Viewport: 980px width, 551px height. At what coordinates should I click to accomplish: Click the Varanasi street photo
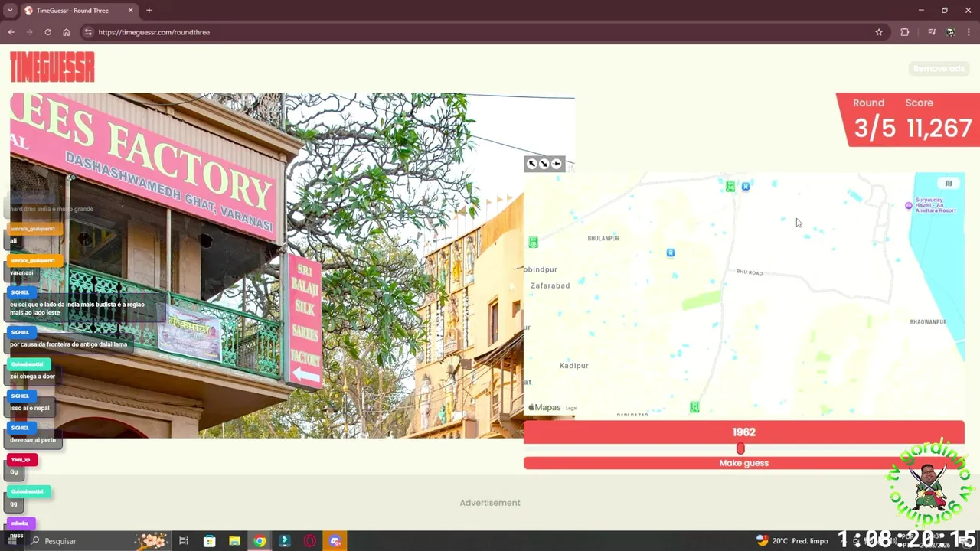(x=266, y=266)
